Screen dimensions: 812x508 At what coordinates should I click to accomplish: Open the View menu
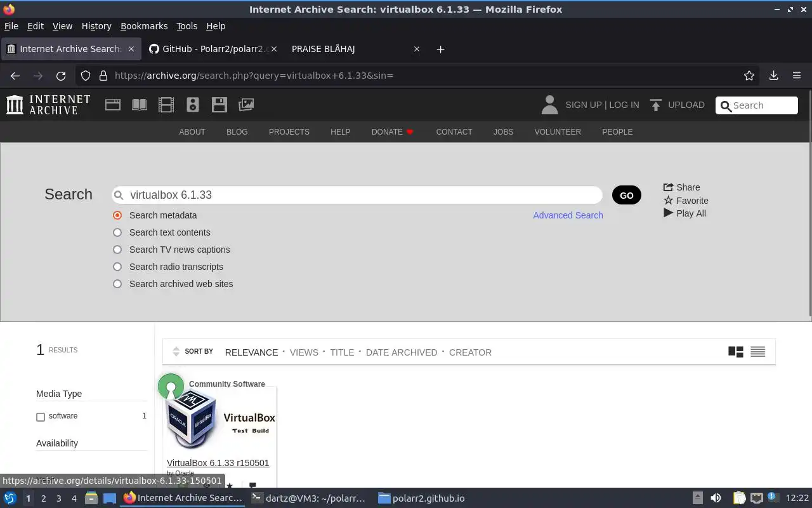(x=62, y=26)
